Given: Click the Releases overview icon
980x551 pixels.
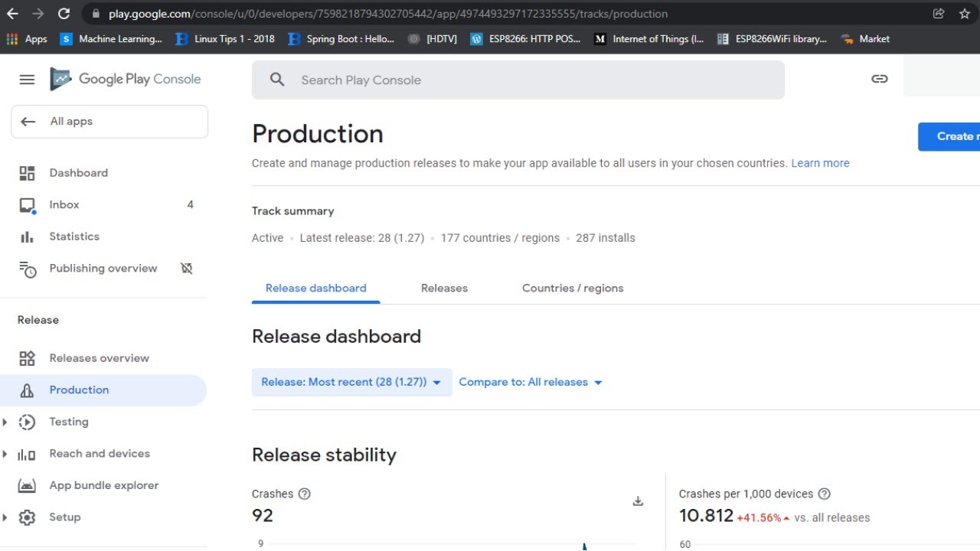Looking at the screenshot, I should point(27,358).
